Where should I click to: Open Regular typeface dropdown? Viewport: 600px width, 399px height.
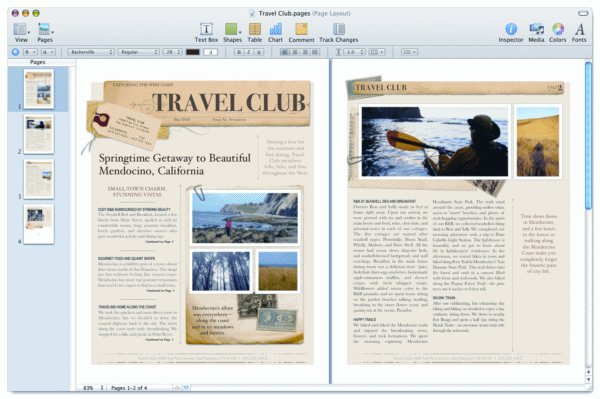tap(139, 52)
